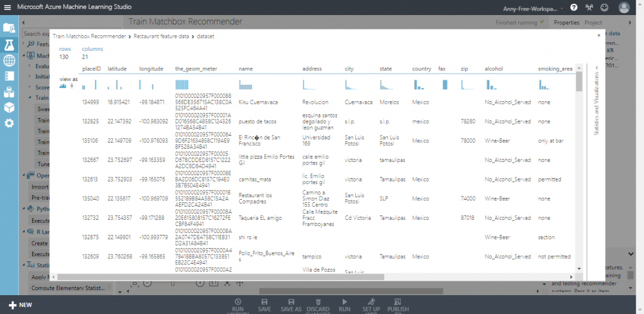Collapse the Properties pane chevron
This screenshot has width=644, height=314.
[630, 23]
